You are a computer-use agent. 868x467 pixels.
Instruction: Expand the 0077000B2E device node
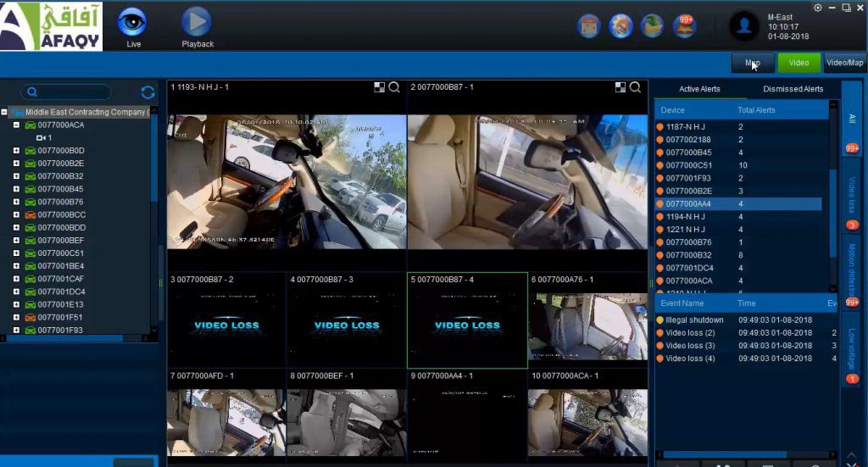pyautogui.click(x=16, y=164)
